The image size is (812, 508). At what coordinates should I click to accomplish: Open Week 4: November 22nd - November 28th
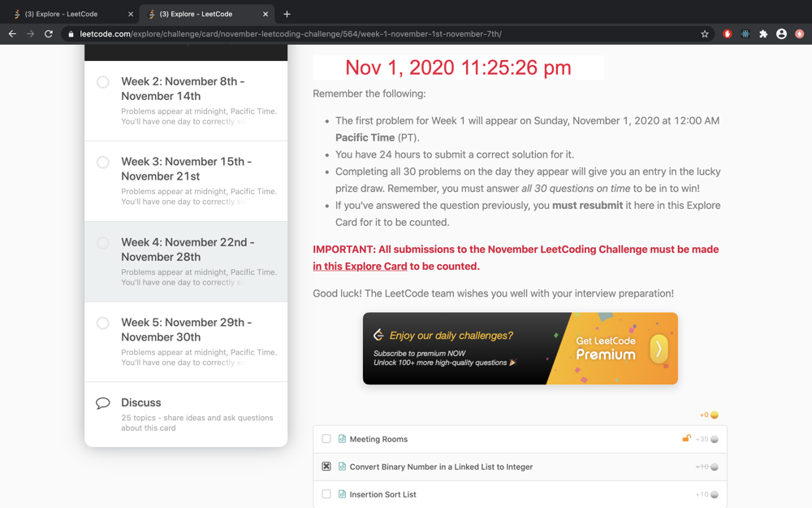[186, 261]
